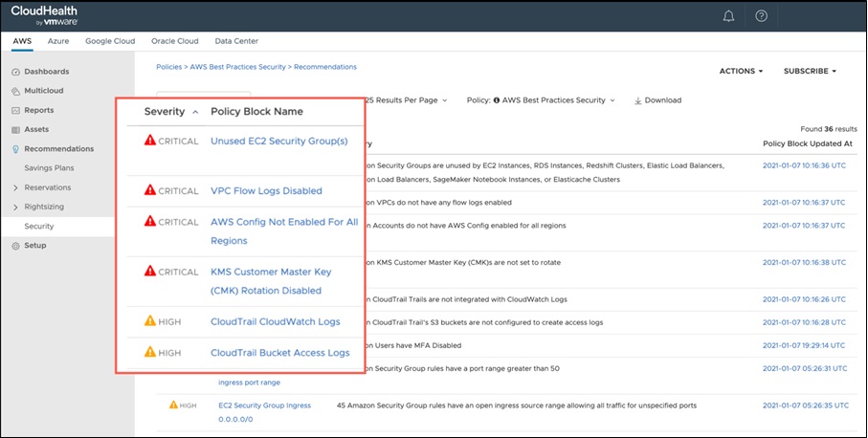The height and width of the screenshot is (438, 868).
Task: Click critical warning icon for VPC Flow Logs Disabled
Action: (150, 190)
